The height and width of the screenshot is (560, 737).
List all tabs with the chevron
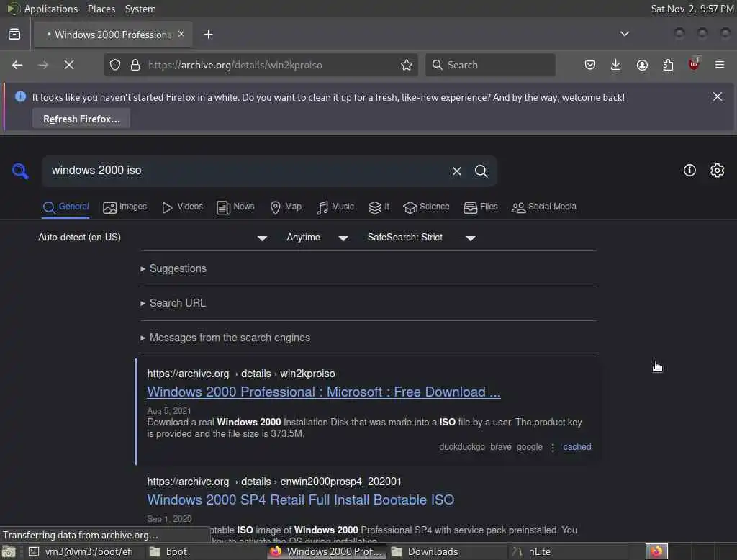[624, 34]
